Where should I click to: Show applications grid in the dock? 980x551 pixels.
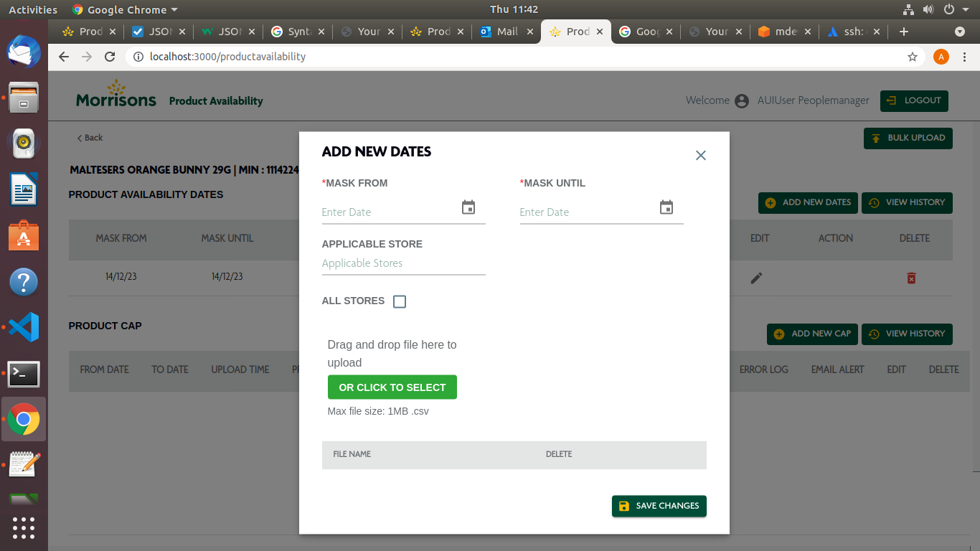pyautogui.click(x=24, y=527)
